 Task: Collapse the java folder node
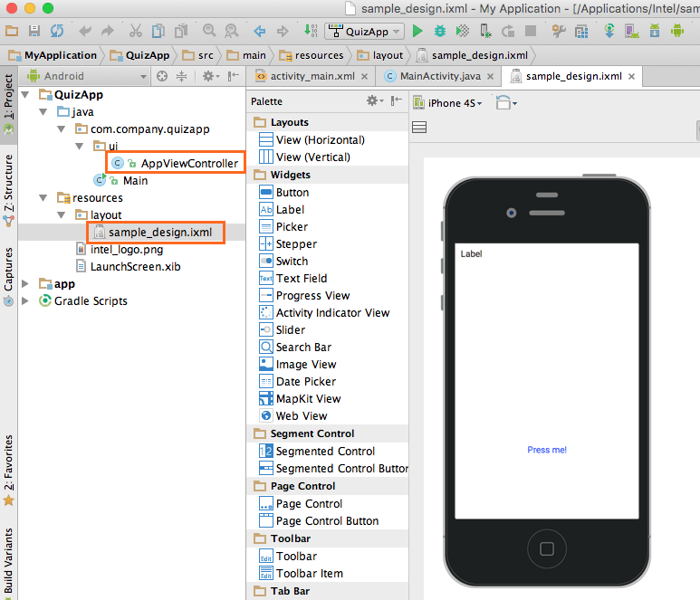click(43, 112)
